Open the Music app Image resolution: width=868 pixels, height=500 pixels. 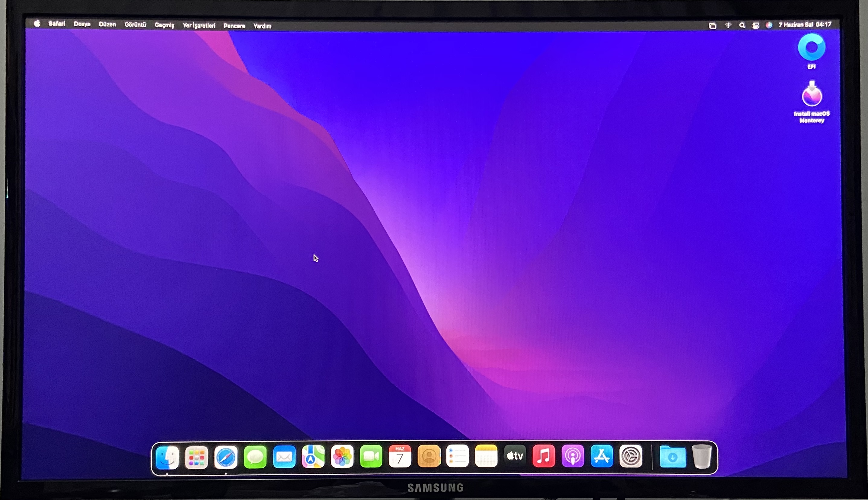tap(544, 456)
